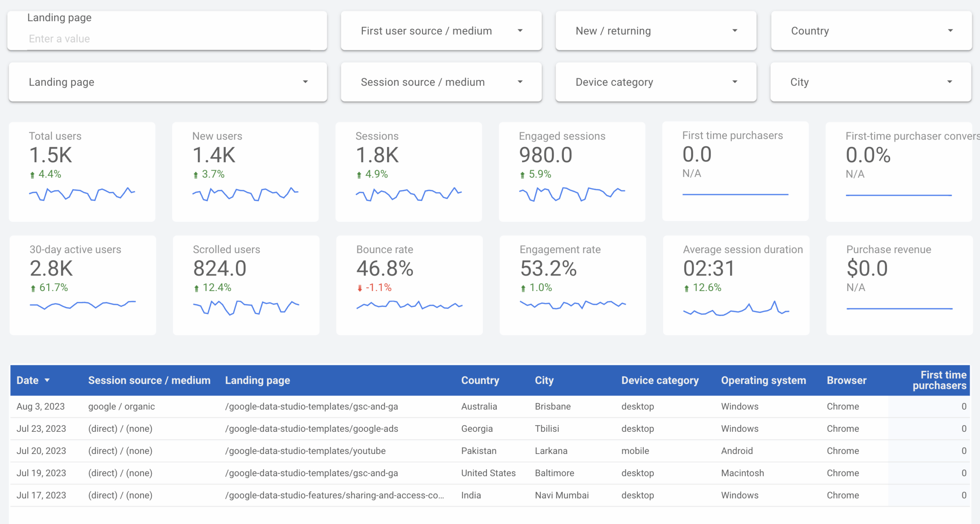Click the gsc-and-ga landing page for Aug 3
Screen dimensions: 980x524
click(311, 406)
